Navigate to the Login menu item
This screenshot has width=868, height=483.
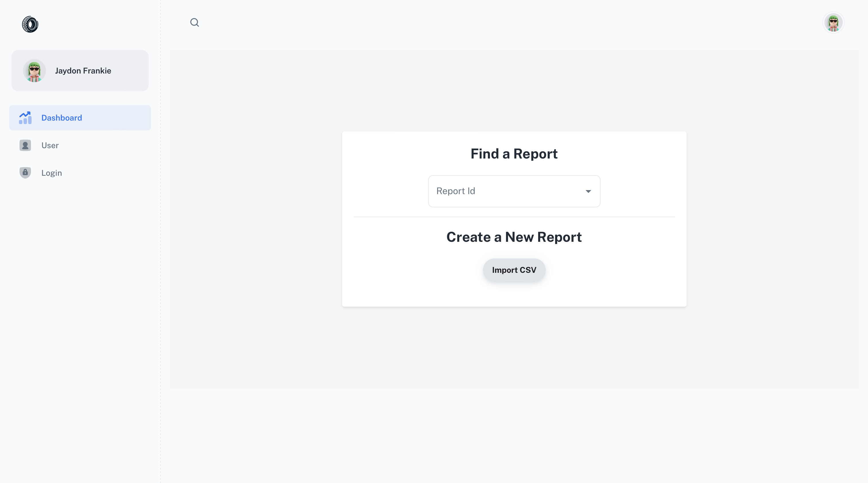[52, 173]
